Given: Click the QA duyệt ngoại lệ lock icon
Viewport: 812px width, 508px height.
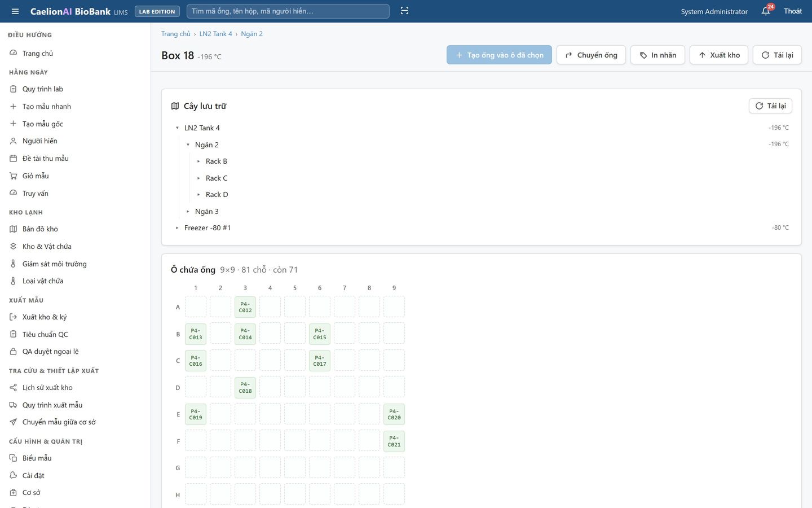Looking at the screenshot, I should point(14,352).
